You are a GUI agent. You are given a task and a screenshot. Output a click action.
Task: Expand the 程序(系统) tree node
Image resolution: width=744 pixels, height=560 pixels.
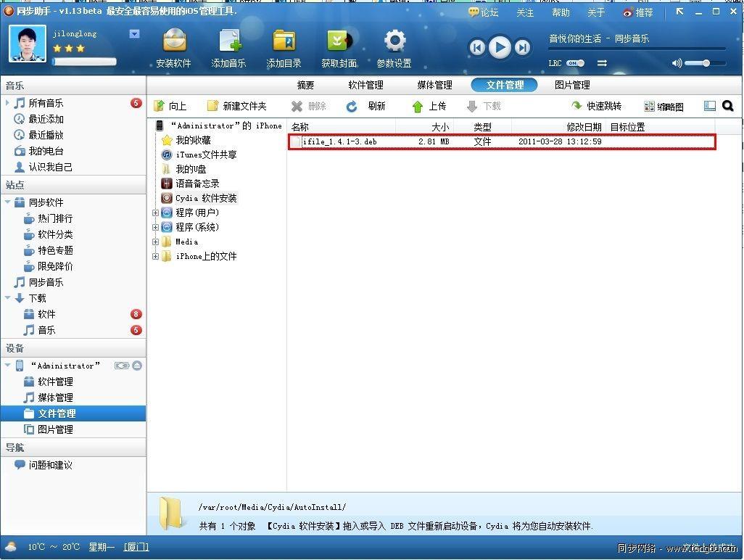(x=155, y=227)
